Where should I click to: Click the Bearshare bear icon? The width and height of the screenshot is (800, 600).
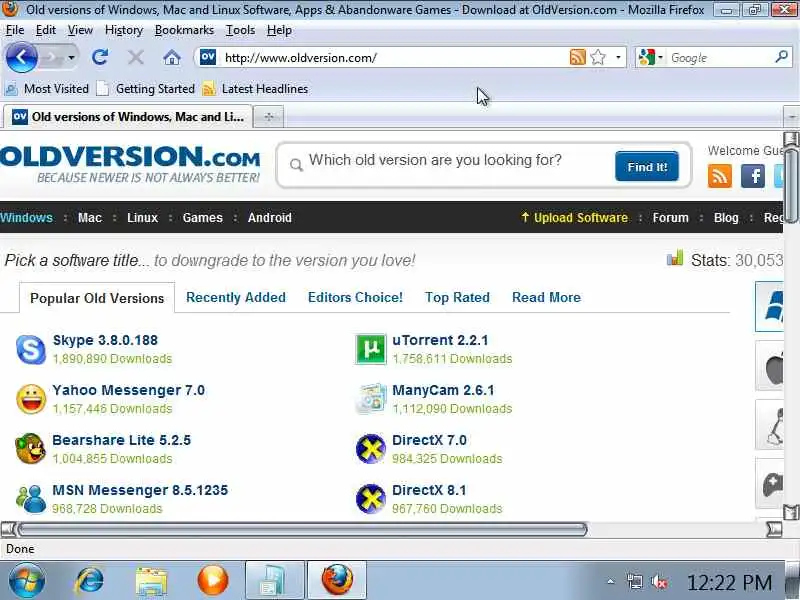point(31,448)
